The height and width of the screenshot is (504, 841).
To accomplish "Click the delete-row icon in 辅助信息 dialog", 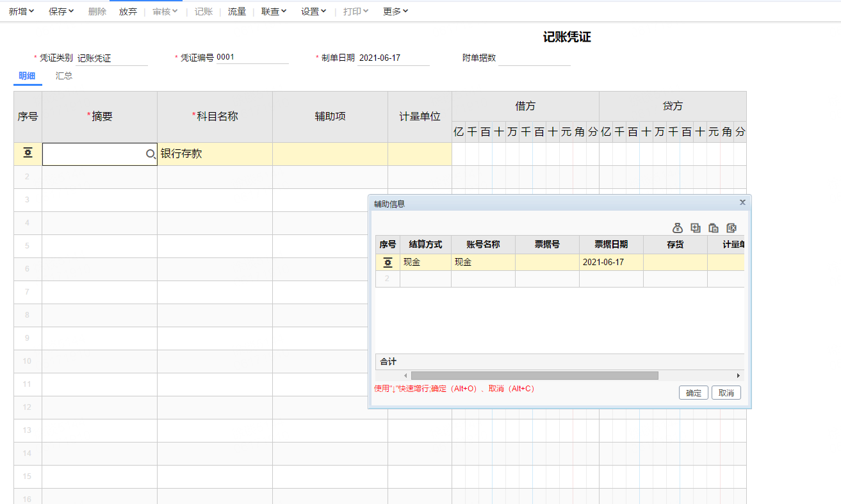I will click(x=731, y=228).
